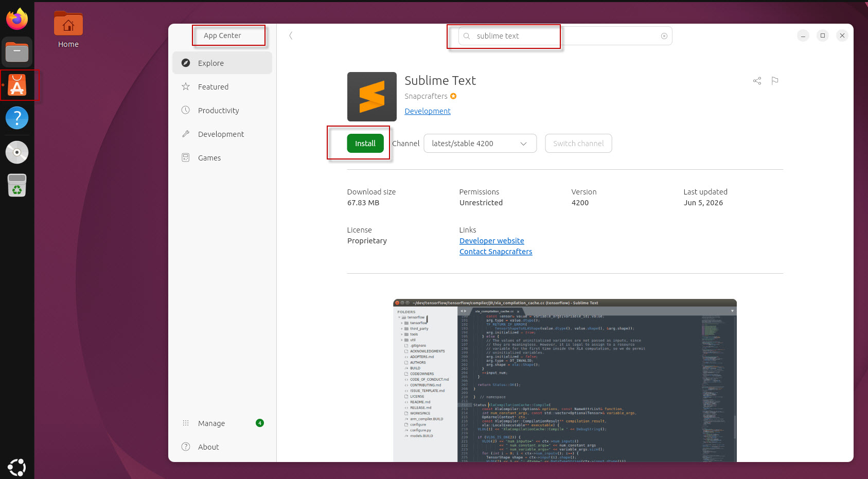The image size is (868, 479).
Task: Open Firefox from the dock
Action: [x=17, y=19]
